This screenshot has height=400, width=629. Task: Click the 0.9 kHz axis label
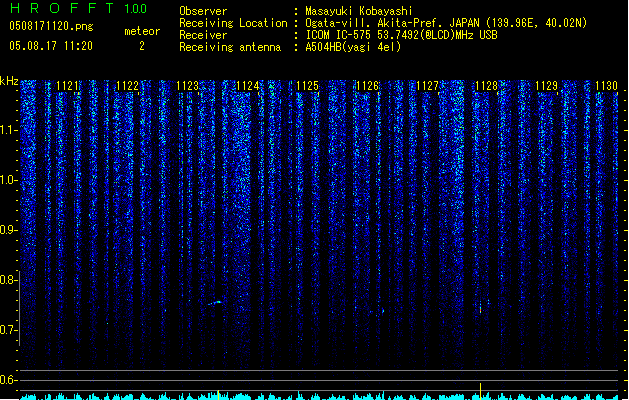(8, 230)
